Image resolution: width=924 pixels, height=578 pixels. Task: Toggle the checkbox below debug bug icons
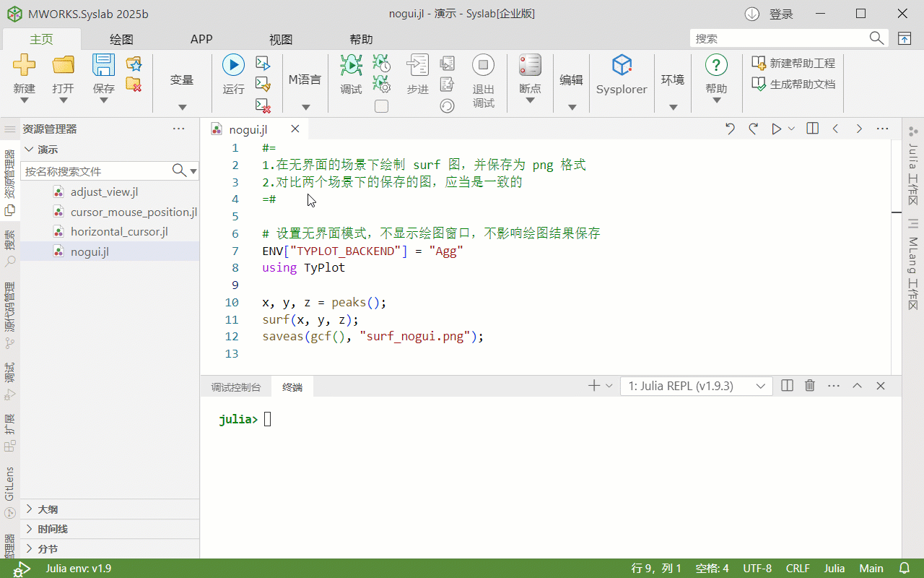click(382, 106)
